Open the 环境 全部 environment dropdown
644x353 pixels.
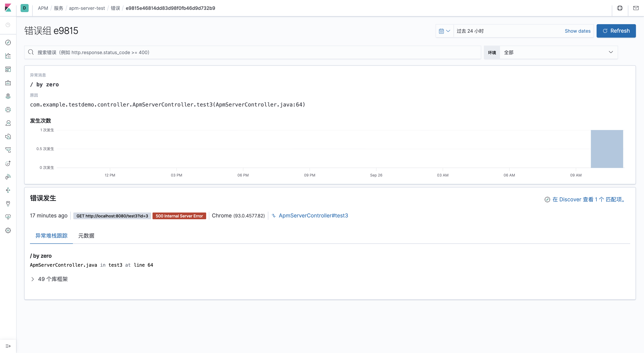(557, 52)
